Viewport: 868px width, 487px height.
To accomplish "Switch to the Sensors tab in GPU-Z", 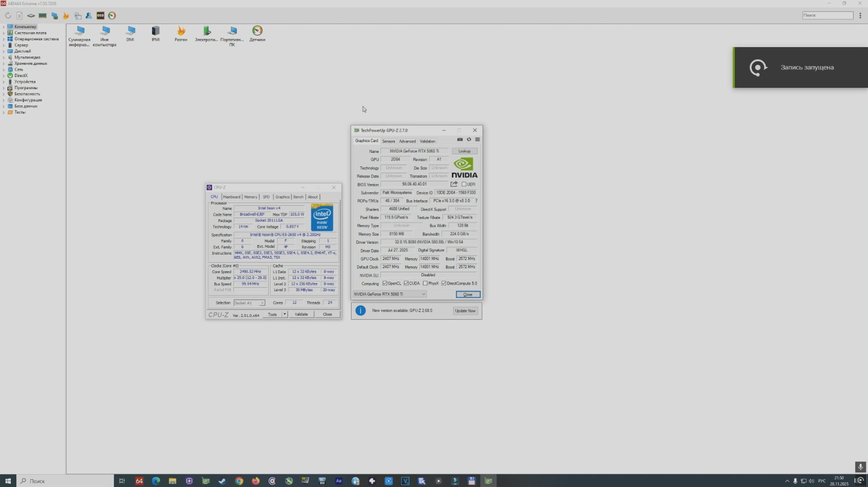I will point(388,140).
